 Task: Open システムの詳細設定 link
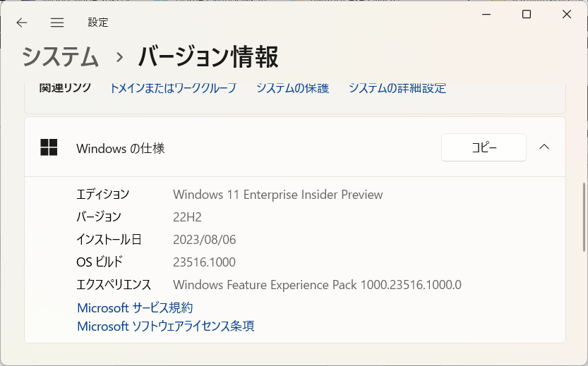tap(397, 88)
